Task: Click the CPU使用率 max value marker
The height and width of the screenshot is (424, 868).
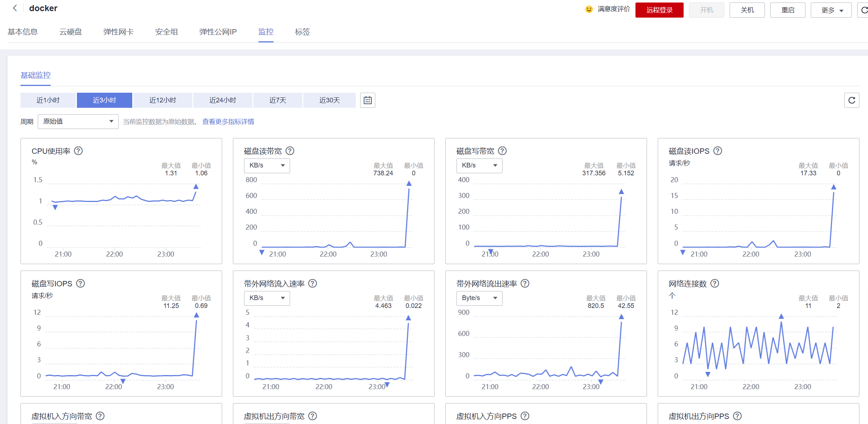Action: point(196,186)
